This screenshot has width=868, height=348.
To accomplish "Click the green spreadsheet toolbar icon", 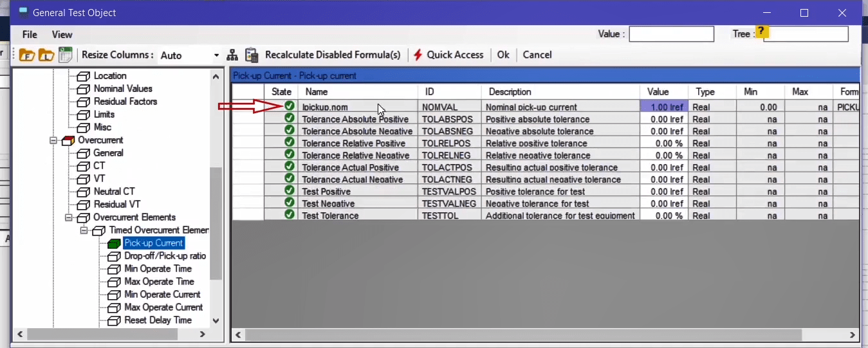I will coord(65,55).
